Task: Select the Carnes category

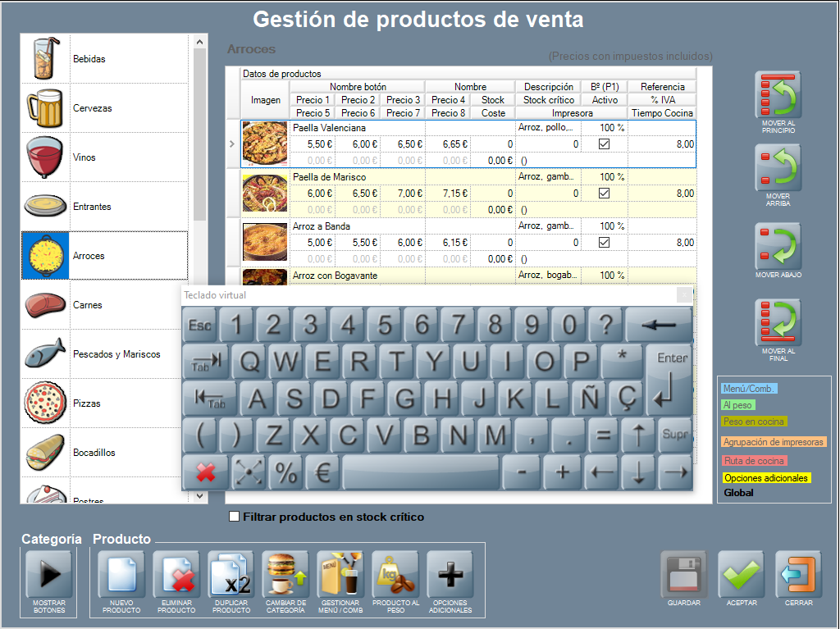Action: (104, 305)
